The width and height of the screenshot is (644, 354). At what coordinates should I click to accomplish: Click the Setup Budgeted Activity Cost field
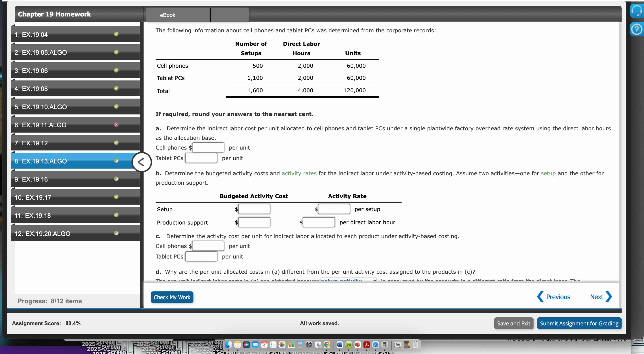click(254, 209)
